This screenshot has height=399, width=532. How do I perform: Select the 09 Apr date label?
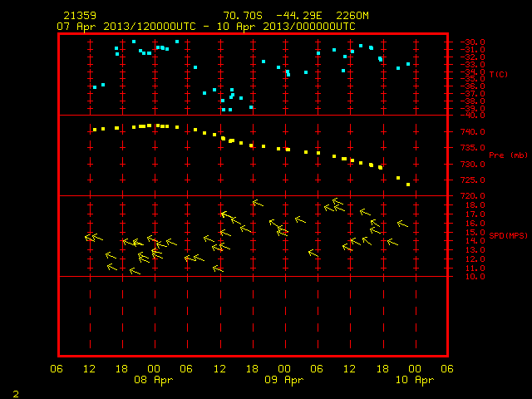[x=284, y=380]
